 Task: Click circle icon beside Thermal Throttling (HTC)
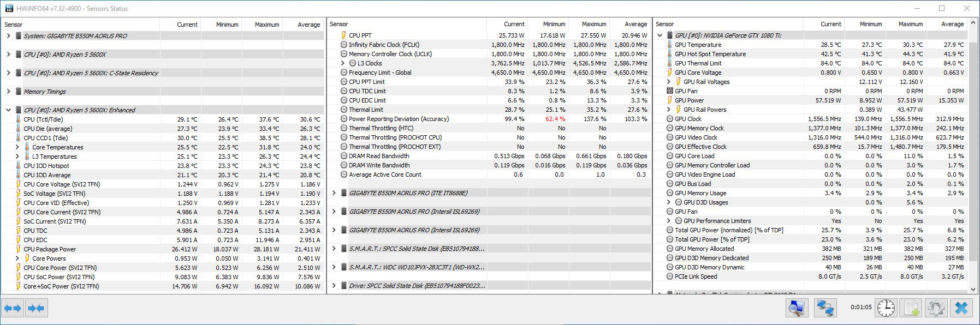pos(344,128)
